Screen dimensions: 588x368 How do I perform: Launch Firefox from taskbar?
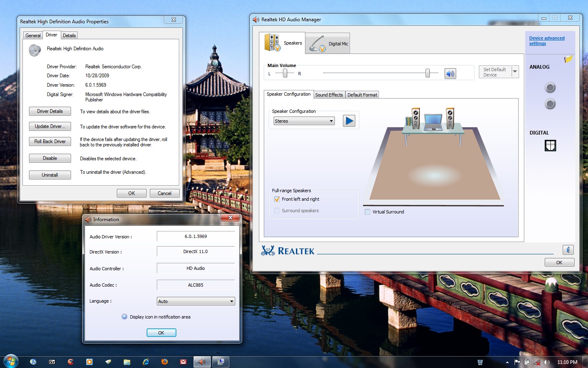[x=165, y=362]
